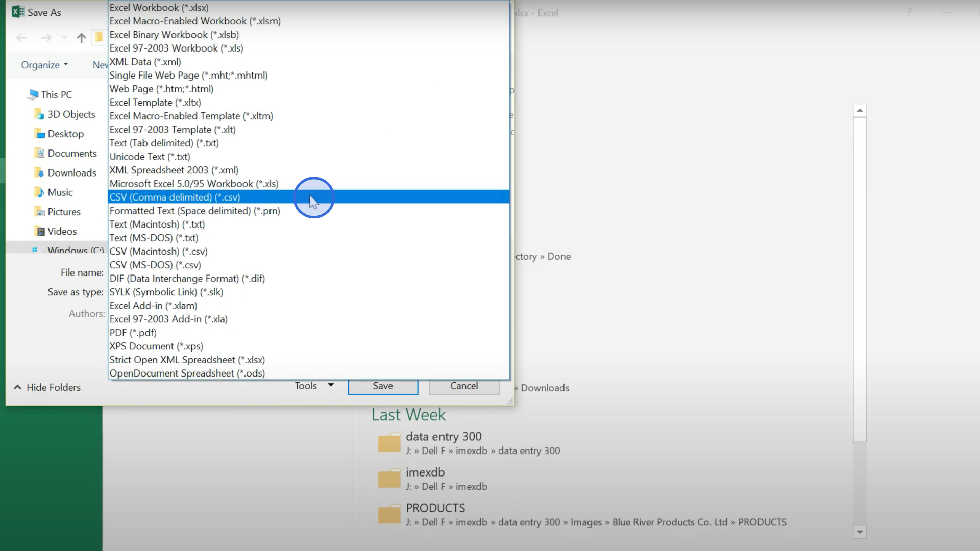Select Videos folder in sidebar
Viewport: 980px width, 551px height.
pyautogui.click(x=62, y=231)
